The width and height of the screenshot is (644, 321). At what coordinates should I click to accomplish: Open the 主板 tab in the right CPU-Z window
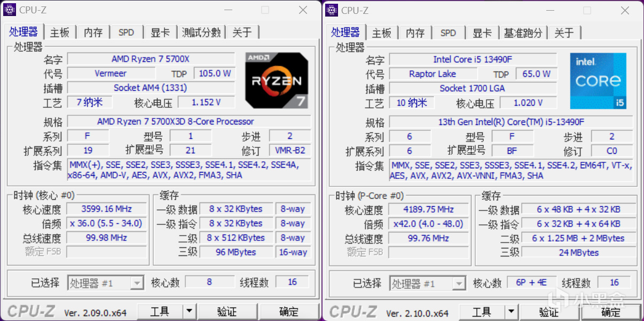click(382, 33)
